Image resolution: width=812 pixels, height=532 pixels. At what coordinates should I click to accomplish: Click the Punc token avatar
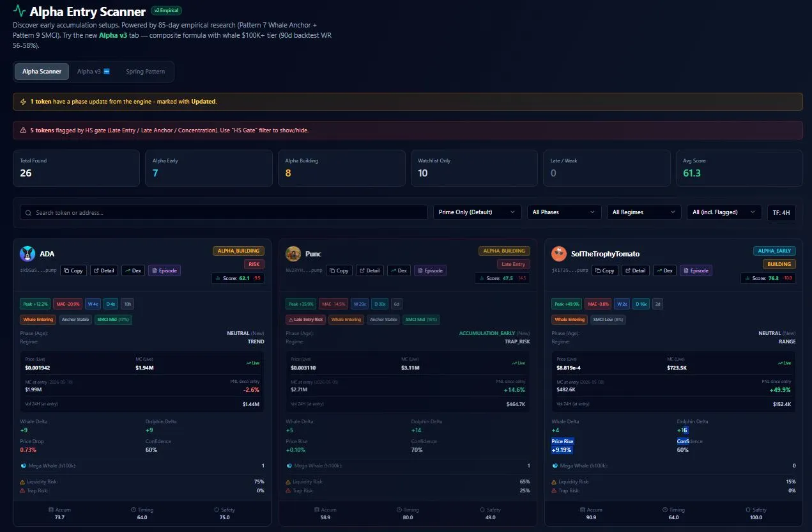coord(293,254)
